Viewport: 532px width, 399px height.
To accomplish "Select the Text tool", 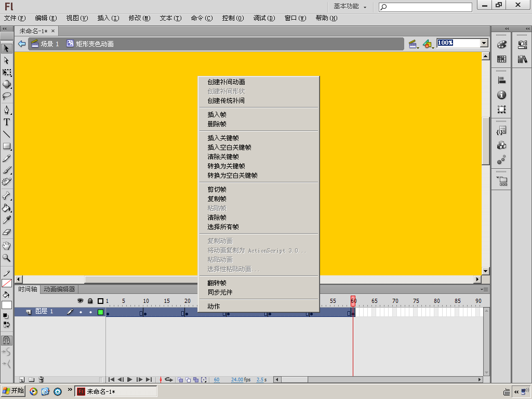I will (x=6, y=122).
